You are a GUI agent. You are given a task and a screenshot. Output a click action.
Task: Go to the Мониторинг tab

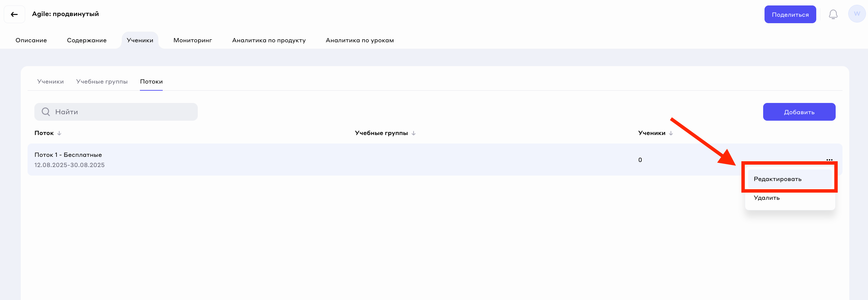click(x=193, y=40)
